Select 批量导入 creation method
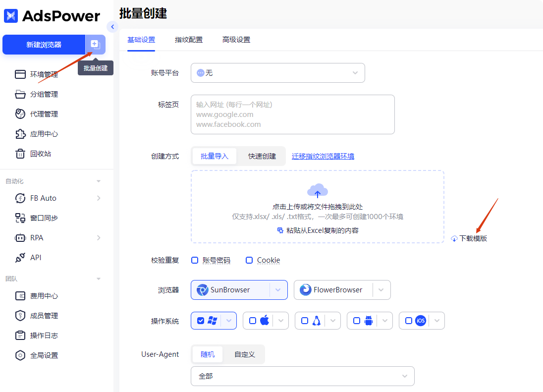 (215, 156)
